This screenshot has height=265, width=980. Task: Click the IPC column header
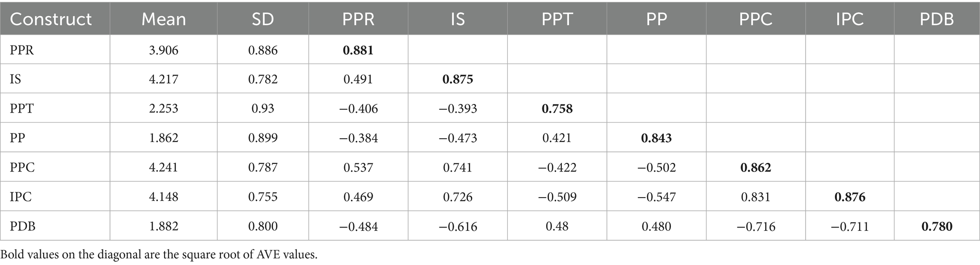tap(850, 19)
